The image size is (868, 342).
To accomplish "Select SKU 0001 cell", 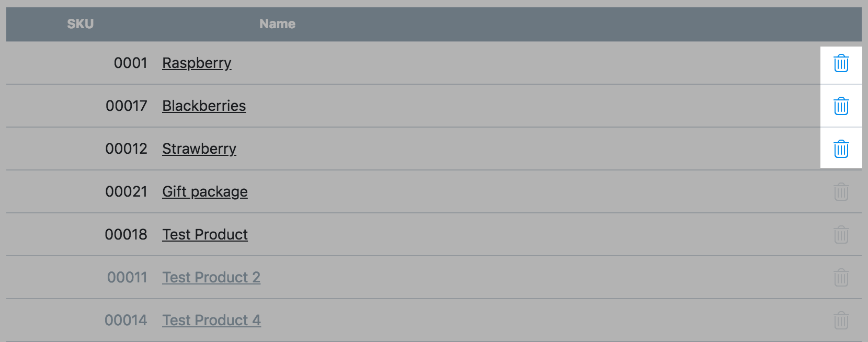I will [x=131, y=63].
